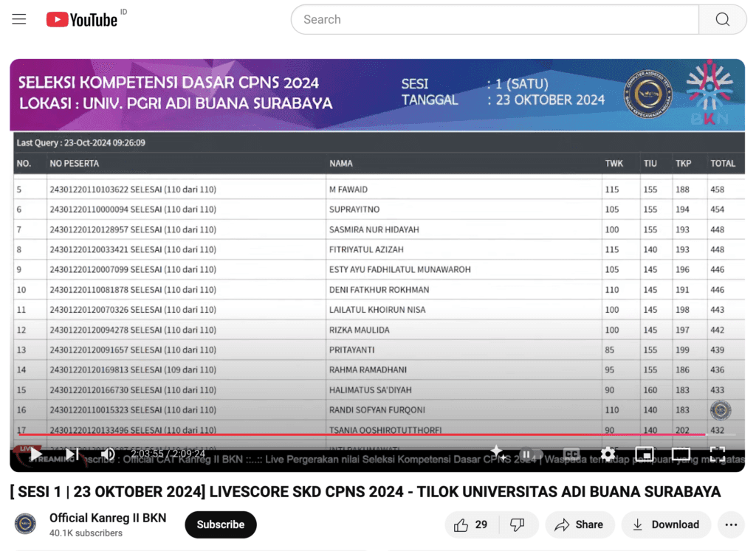Enable subtitles with the CC button
Viewport: 756px width, 551px height.
(570, 454)
